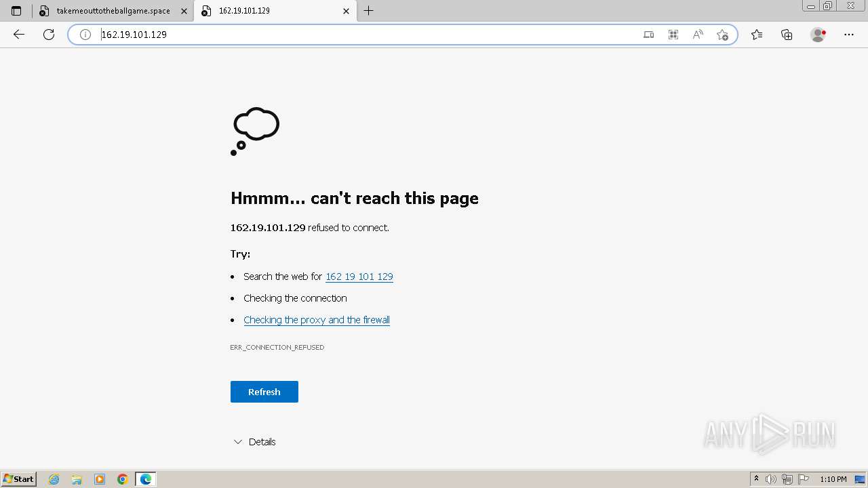
Task: Click the blue Refresh button
Action: pos(264,392)
